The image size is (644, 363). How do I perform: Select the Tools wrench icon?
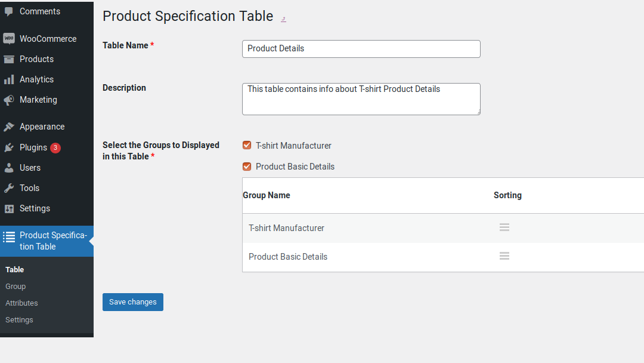pyautogui.click(x=8, y=188)
